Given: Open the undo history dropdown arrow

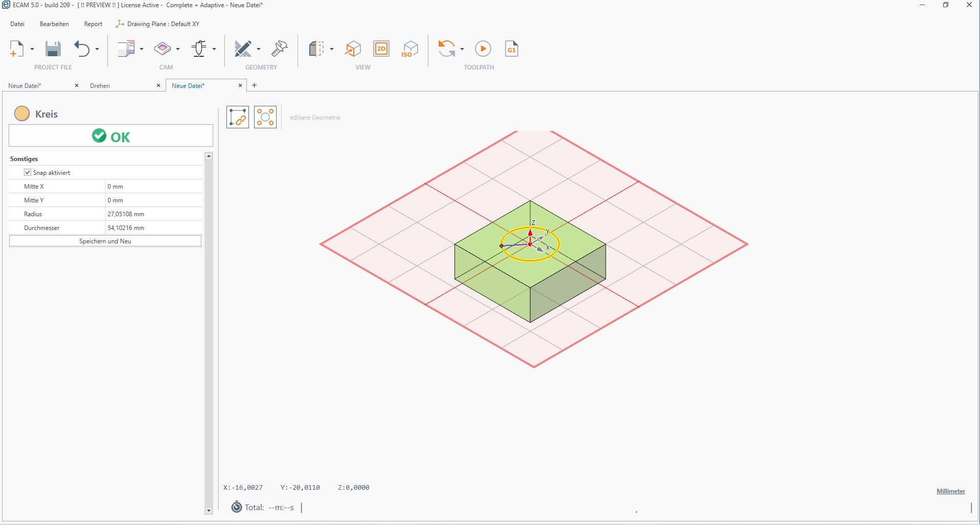Looking at the screenshot, I should [x=97, y=49].
